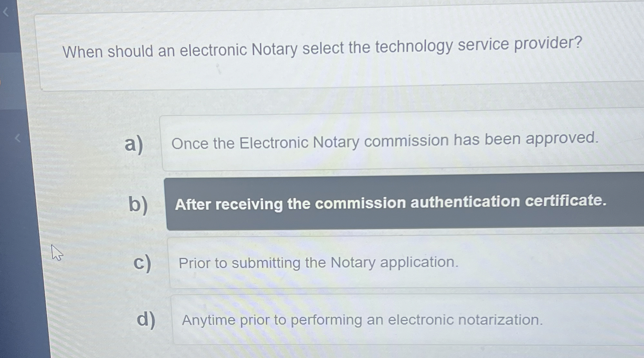Viewport: 644px width, 358px height.
Task: Click the label c) beside third option
Action: point(144,263)
